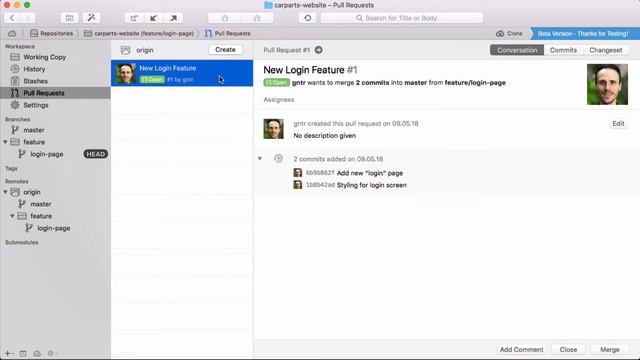Click the 'Submodules' sidebar heading
Image resolution: width=640 pixels, height=360 pixels.
coord(22,242)
